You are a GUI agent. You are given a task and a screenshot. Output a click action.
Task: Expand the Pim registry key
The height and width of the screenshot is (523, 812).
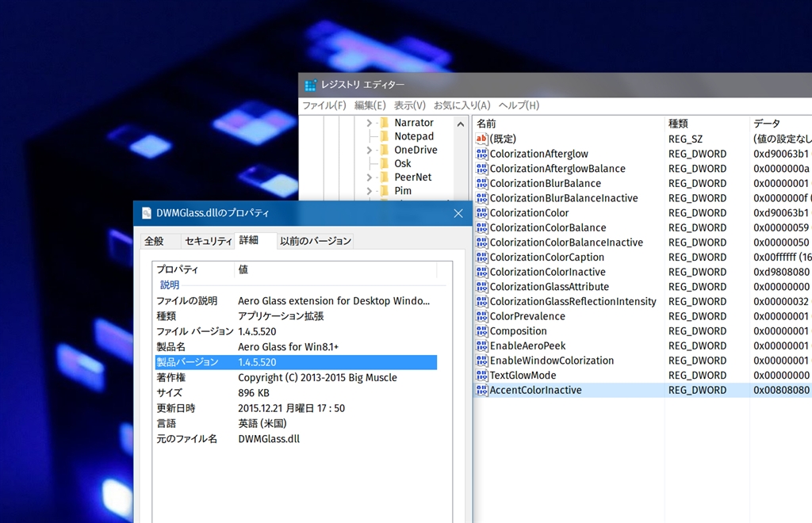pyautogui.click(x=370, y=191)
